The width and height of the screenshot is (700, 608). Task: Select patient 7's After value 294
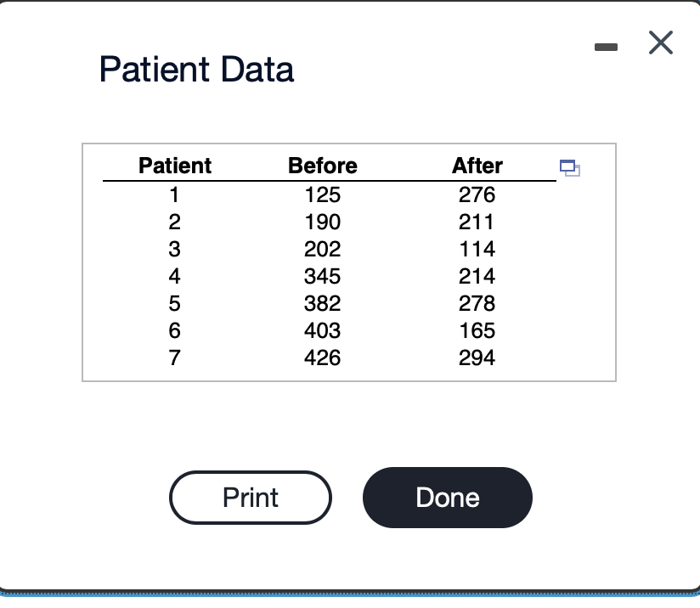pyautogui.click(x=477, y=357)
